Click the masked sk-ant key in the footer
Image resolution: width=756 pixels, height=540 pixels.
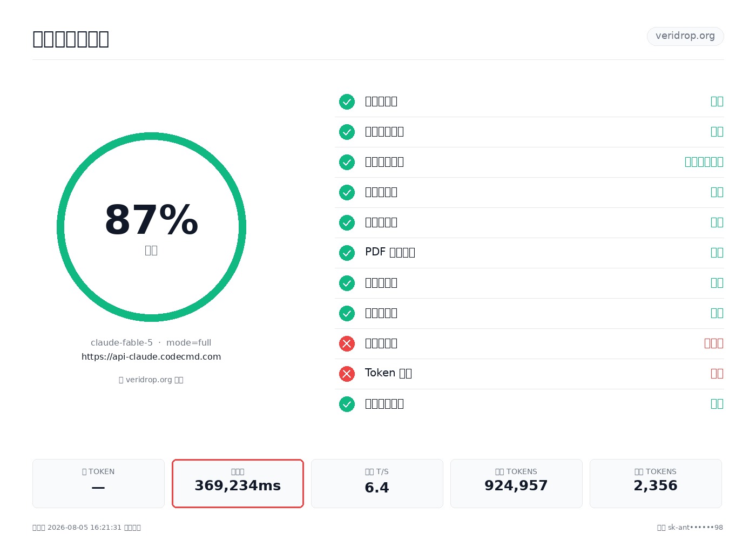pos(696,528)
